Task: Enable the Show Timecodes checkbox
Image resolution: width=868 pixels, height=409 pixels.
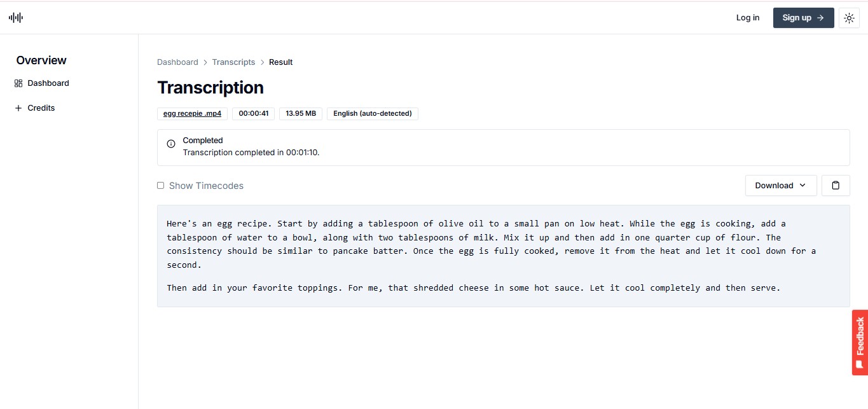Action: tap(161, 186)
